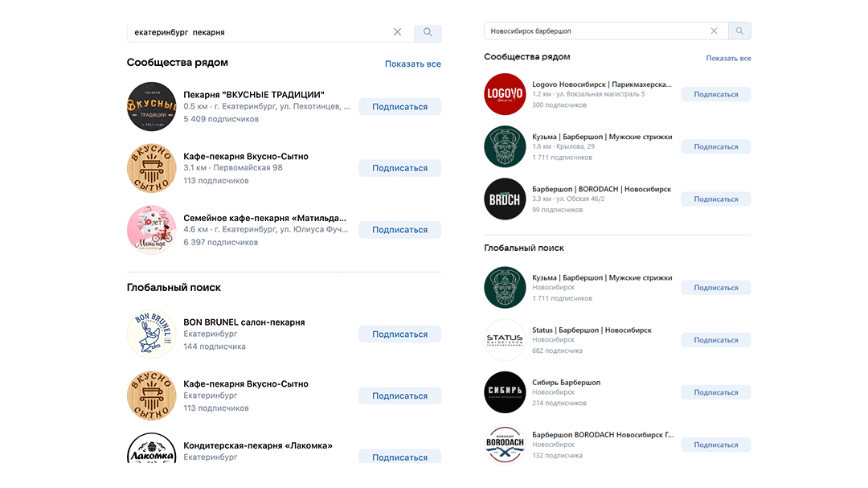Screen dimensions: 868x488
Task: Open the LOGOVO red logo avatar
Action: tap(505, 94)
